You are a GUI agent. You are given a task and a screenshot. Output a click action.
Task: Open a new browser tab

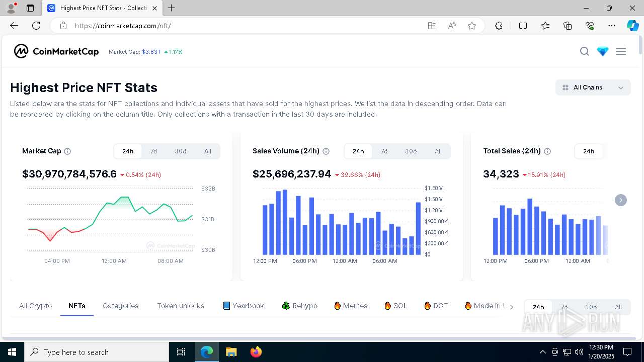point(172,8)
